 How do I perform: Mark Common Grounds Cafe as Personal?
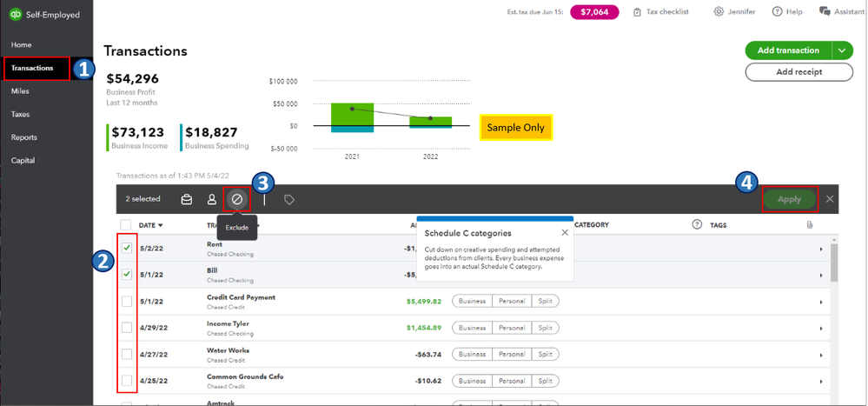(x=512, y=381)
